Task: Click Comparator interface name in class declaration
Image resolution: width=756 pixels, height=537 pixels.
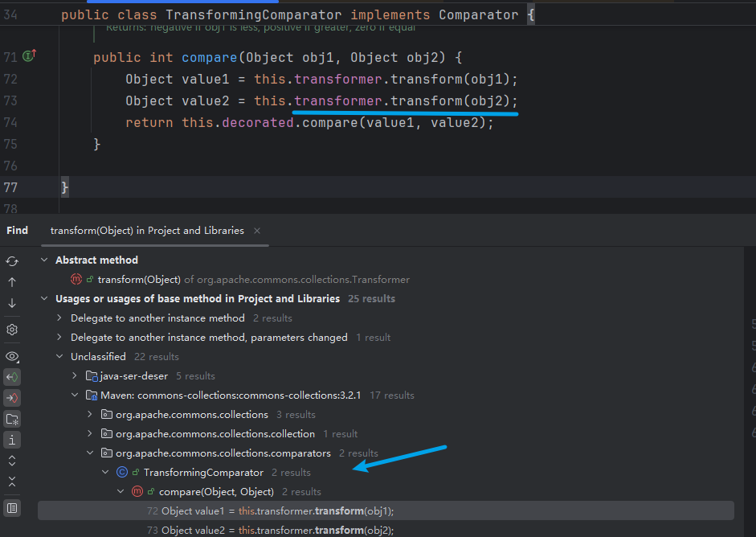Action: click(x=478, y=15)
